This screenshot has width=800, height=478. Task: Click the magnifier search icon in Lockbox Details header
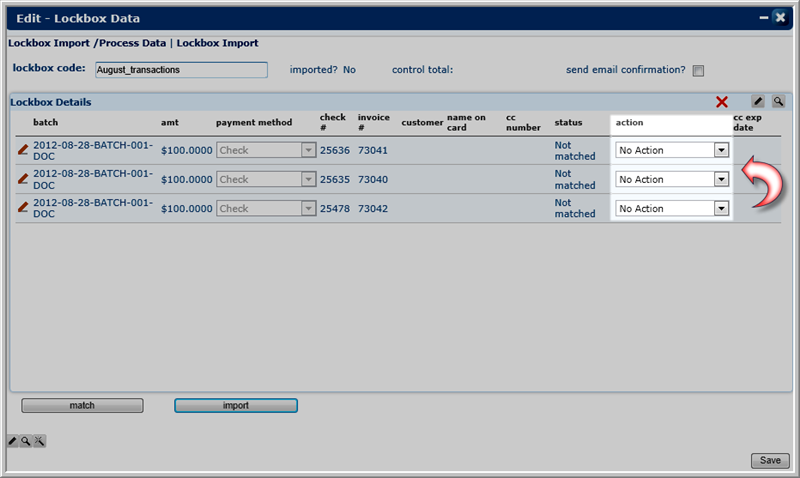(778, 102)
